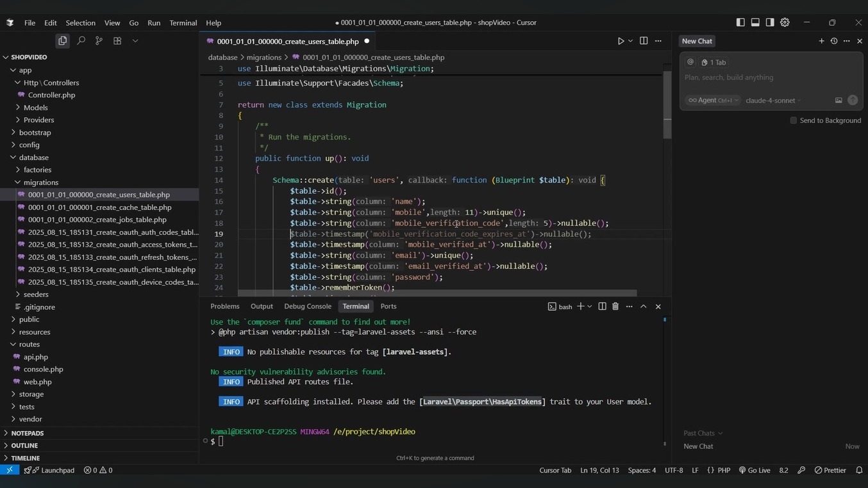
Task: Open the Search icon in the sidebar
Action: click(x=81, y=41)
